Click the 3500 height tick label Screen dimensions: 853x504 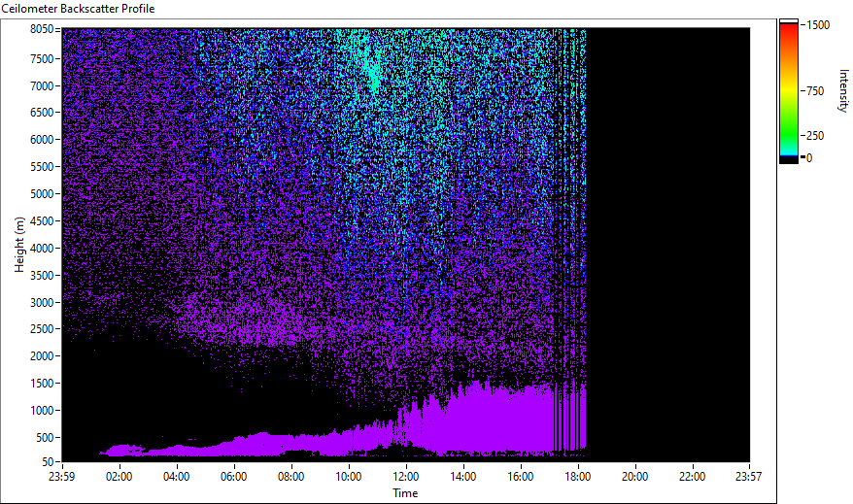[42, 276]
